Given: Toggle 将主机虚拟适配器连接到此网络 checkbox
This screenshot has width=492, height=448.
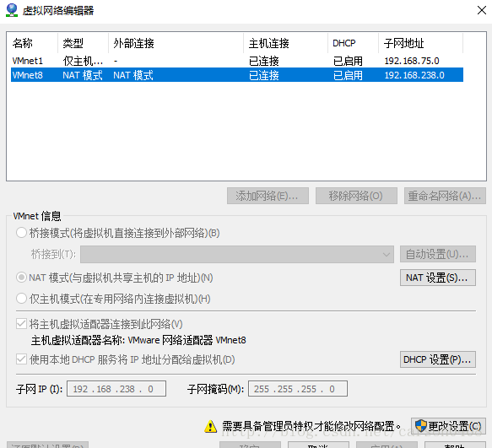Looking at the screenshot, I should tap(21, 324).
